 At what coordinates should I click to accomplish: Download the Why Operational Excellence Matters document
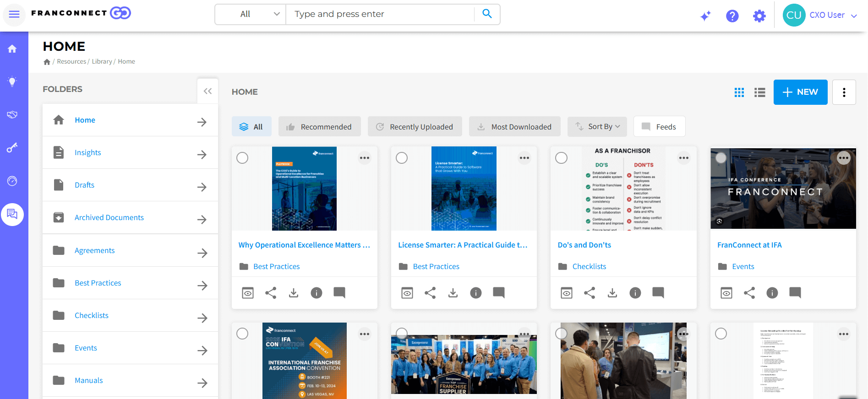pos(294,293)
